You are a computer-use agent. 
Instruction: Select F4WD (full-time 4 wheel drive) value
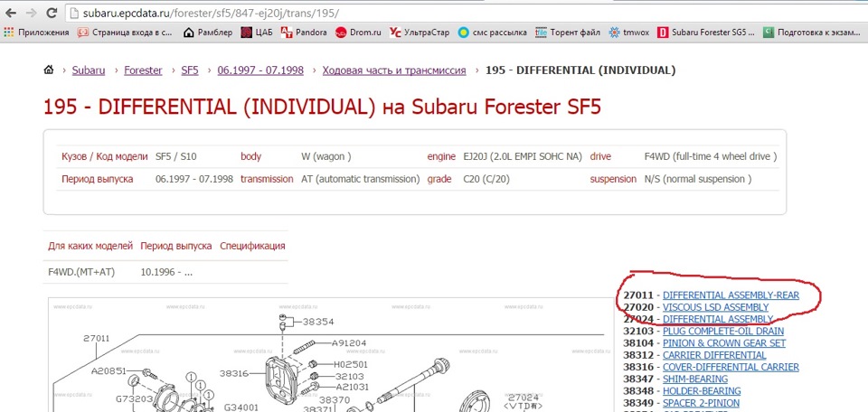pos(711,156)
